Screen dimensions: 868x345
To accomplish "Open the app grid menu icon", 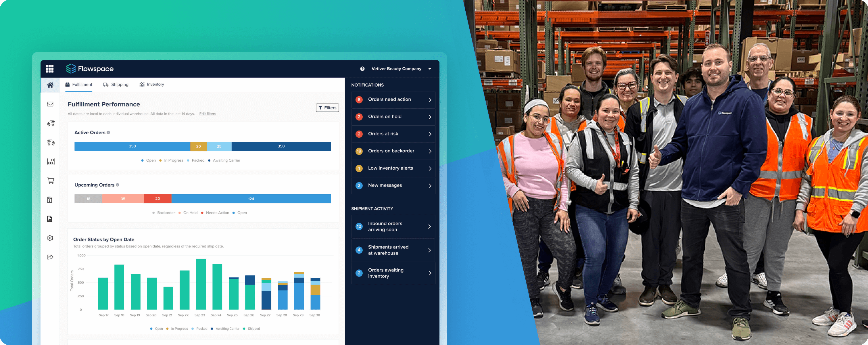I will [49, 69].
